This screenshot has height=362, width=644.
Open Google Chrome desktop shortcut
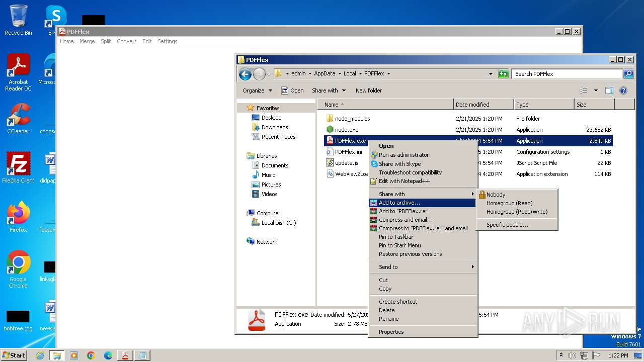pos(18,269)
